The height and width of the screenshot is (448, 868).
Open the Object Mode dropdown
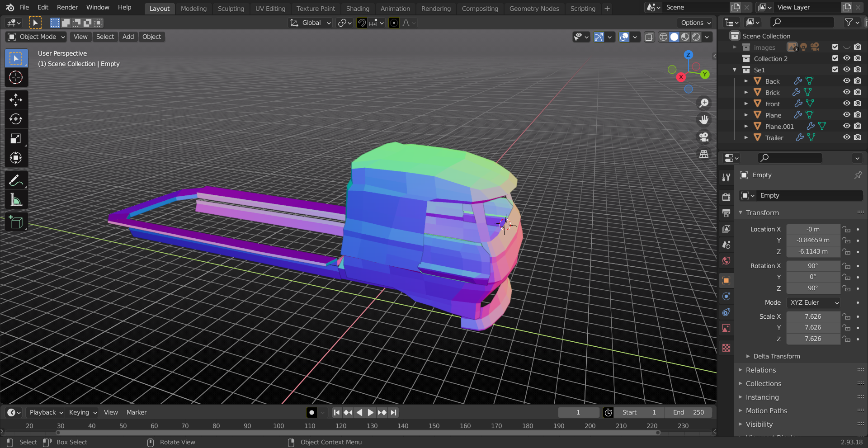point(37,37)
